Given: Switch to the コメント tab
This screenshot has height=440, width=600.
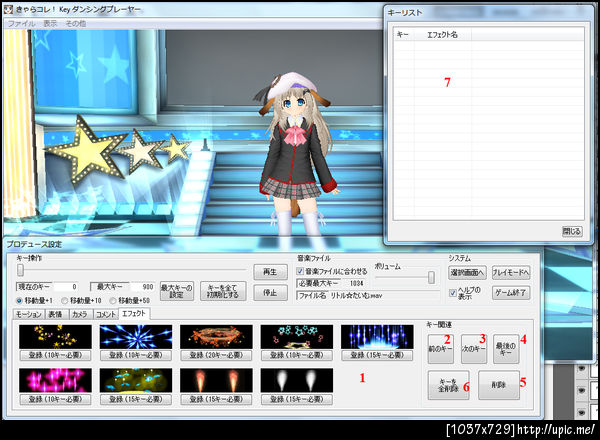Looking at the screenshot, I should tap(106, 314).
